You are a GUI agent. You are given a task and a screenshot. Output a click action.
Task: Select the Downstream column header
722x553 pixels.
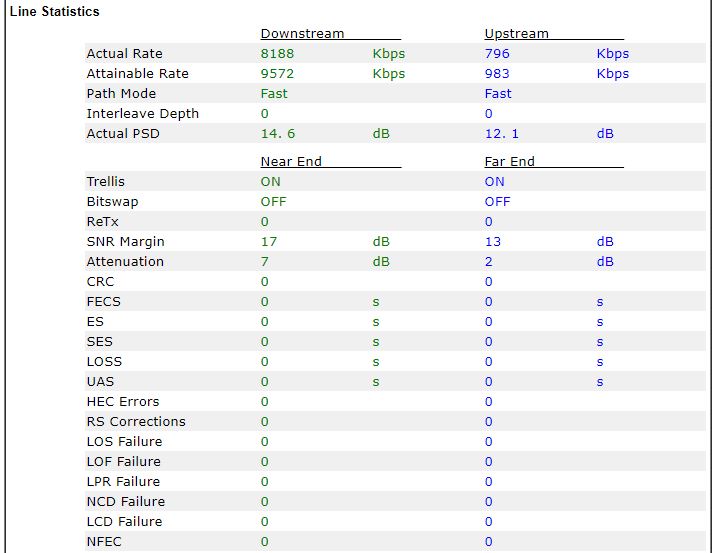tap(302, 34)
